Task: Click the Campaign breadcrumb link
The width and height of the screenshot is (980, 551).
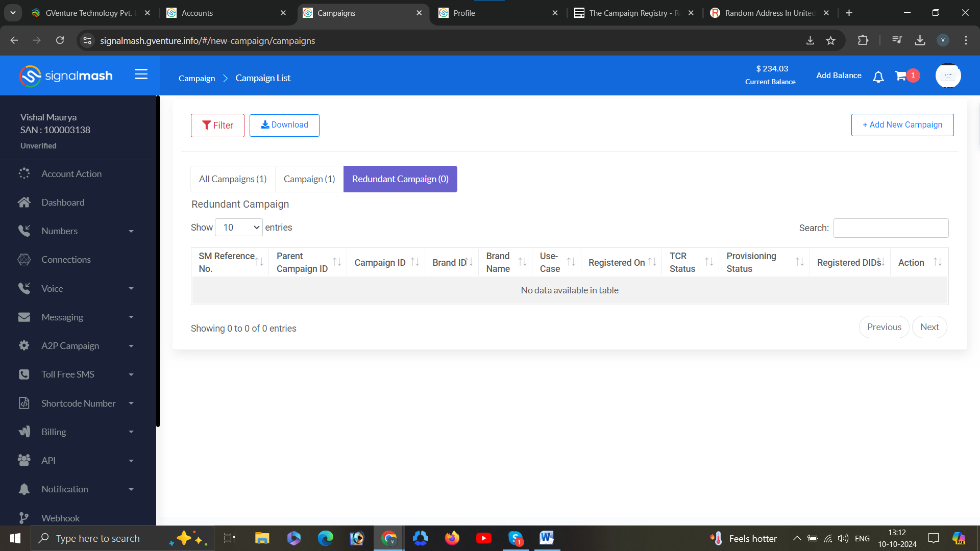Action: tap(197, 78)
